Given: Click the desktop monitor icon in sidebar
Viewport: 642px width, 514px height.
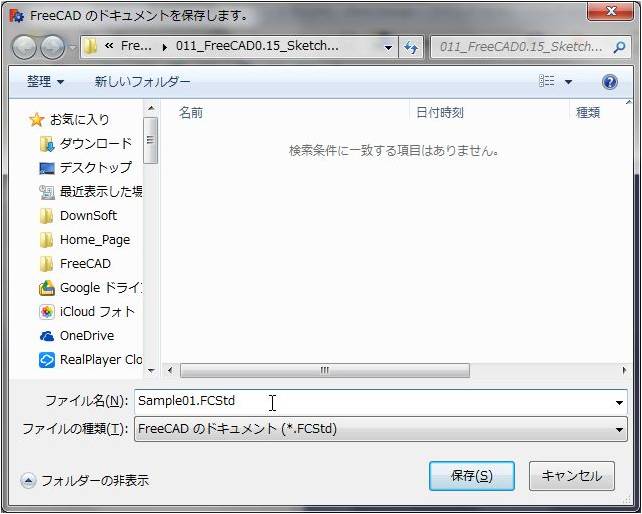Looking at the screenshot, I should 47,168.
